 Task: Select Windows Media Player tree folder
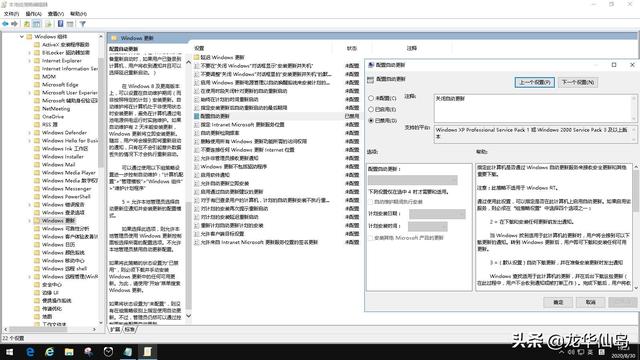coord(69,173)
